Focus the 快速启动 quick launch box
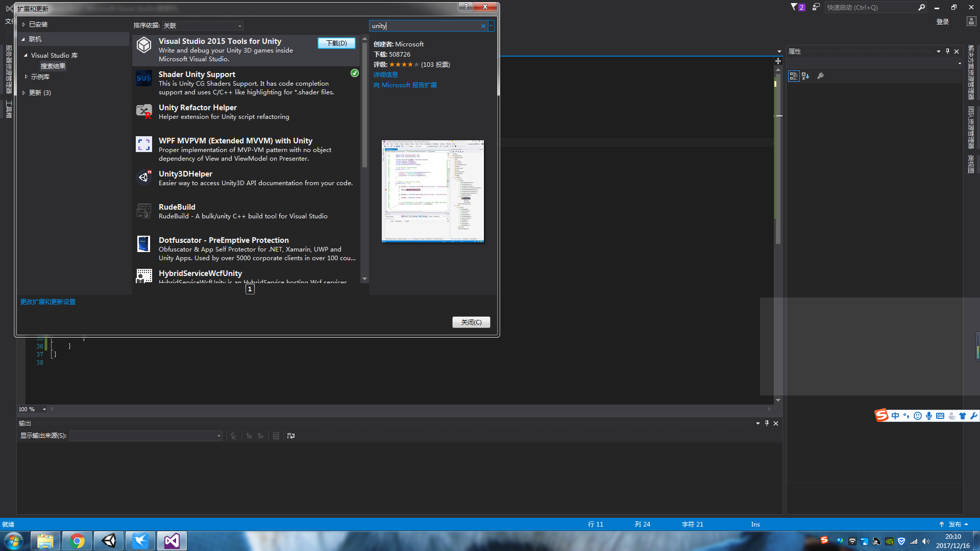The width and height of the screenshot is (980, 551). (x=870, y=8)
